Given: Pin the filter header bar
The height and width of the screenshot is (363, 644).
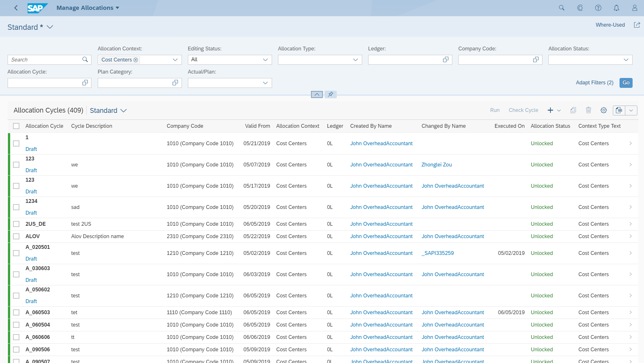Looking at the screenshot, I should click(x=330, y=94).
